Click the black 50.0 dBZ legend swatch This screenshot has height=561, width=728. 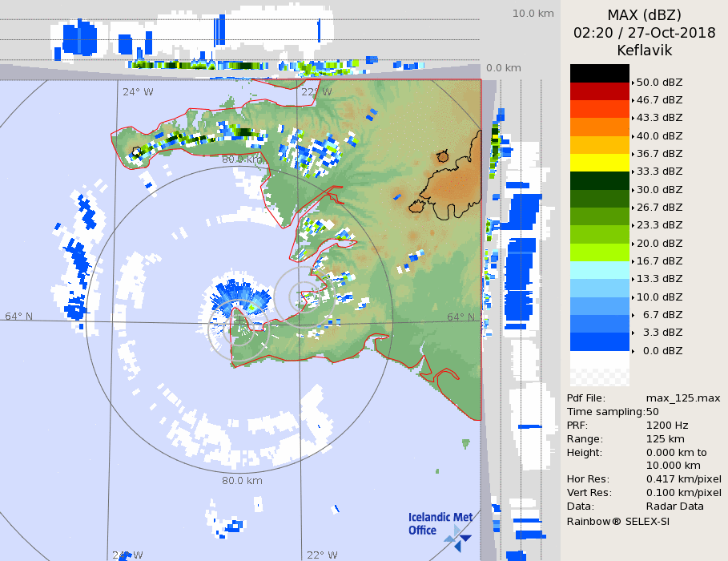tap(600, 73)
